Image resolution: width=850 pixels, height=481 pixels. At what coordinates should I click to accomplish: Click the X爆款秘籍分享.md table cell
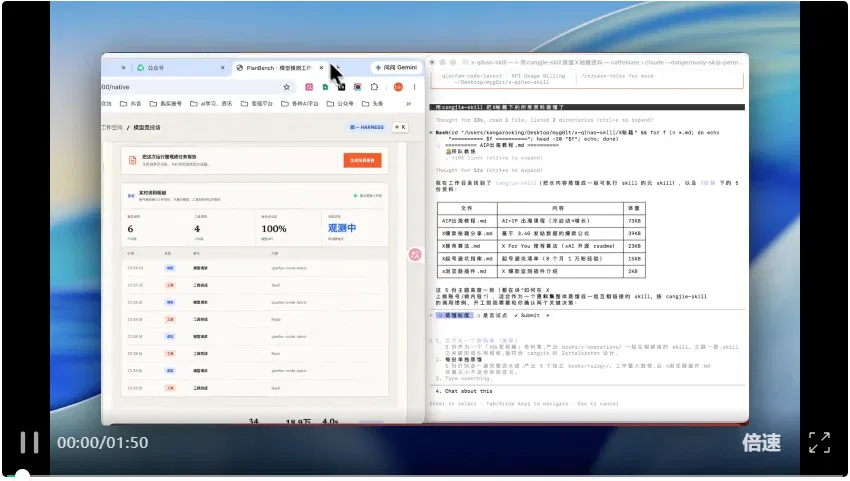pos(467,233)
